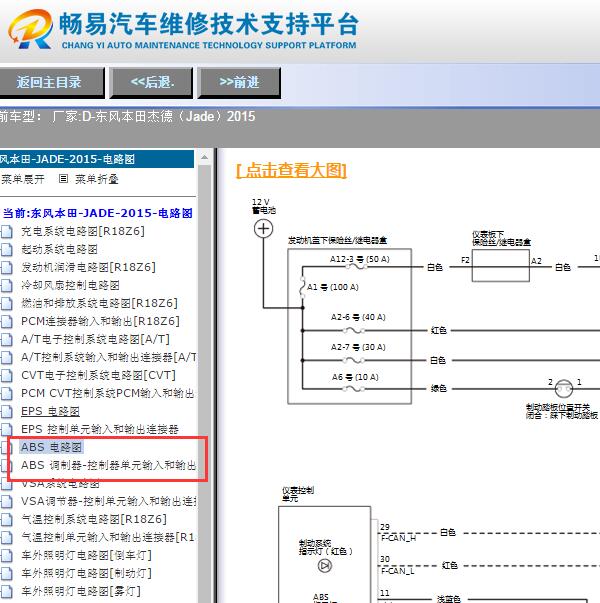Go forward with the >>前进 button
Image resolution: width=600 pixels, height=603 pixels.
(x=239, y=82)
